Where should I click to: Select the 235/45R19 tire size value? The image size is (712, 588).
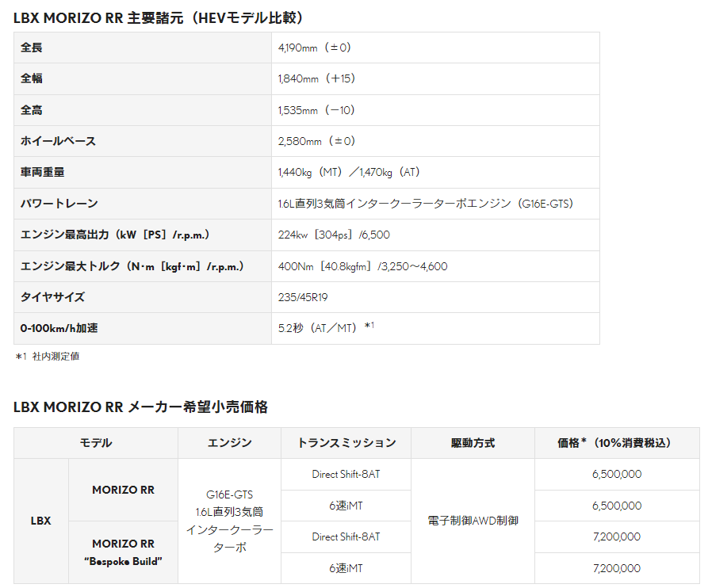click(x=303, y=297)
